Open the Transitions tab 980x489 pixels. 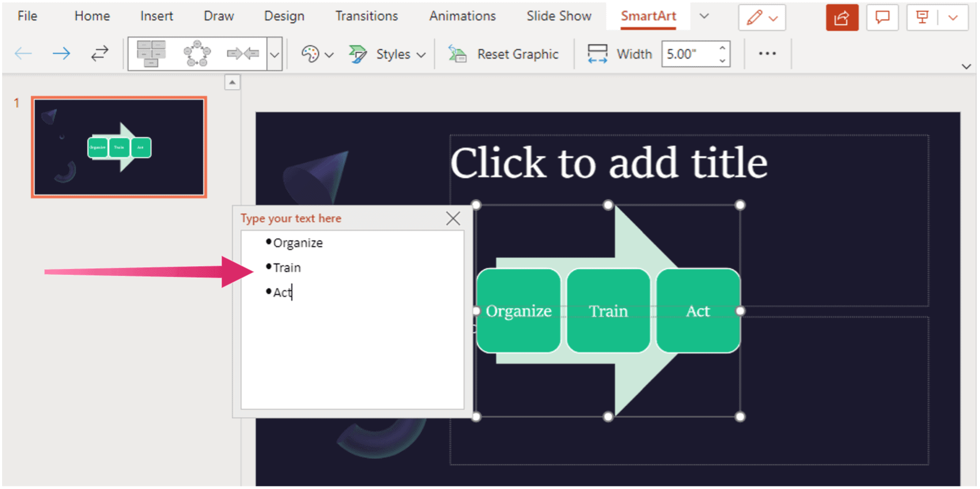(367, 16)
